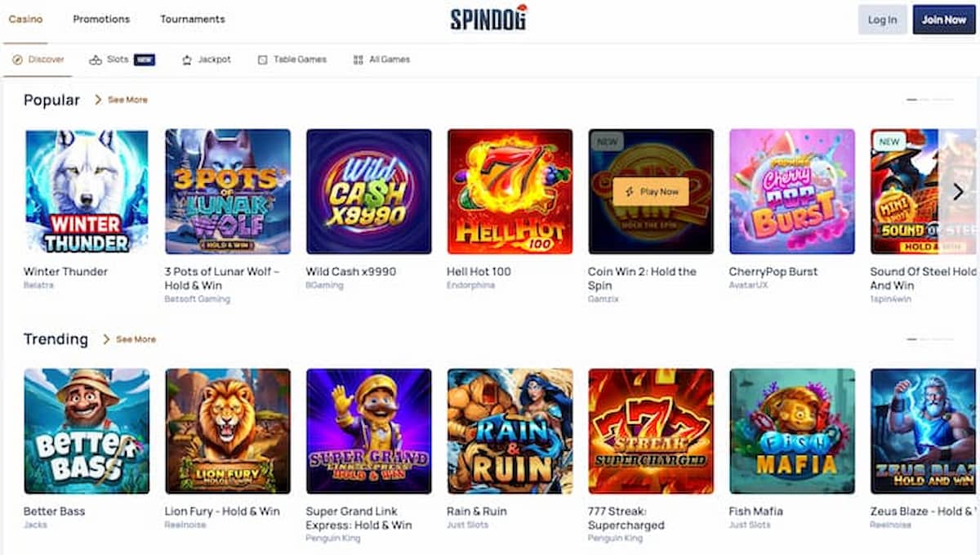Open the Discover compass icon tab

pyautogui.click(x=17, y=60)
